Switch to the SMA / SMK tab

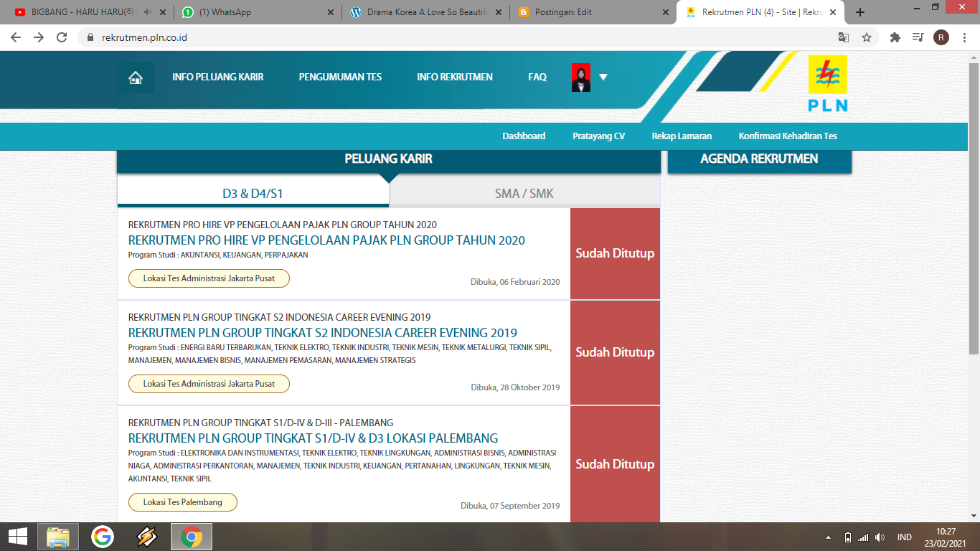(x=524, y=193)
